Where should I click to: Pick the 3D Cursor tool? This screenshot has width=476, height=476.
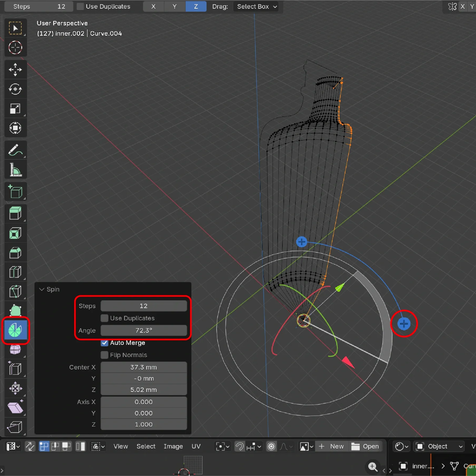[15, 48]
